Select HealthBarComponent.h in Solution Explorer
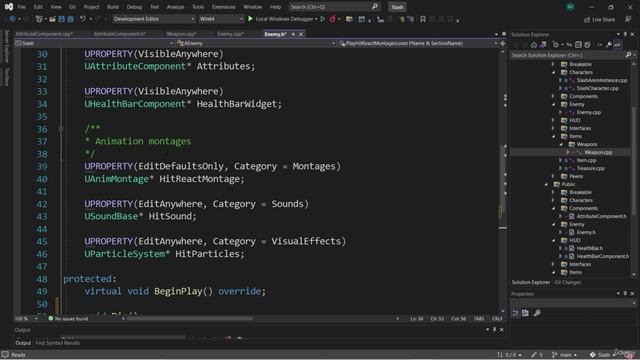Image resolution: width=640 pixels, height=360 pixels. click(x=602, y=256)
